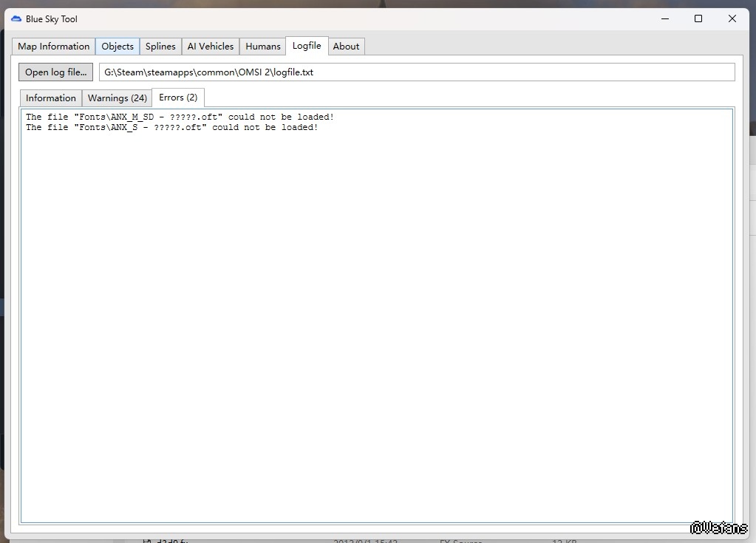Click the logfile.txt path field

point(417,72)
